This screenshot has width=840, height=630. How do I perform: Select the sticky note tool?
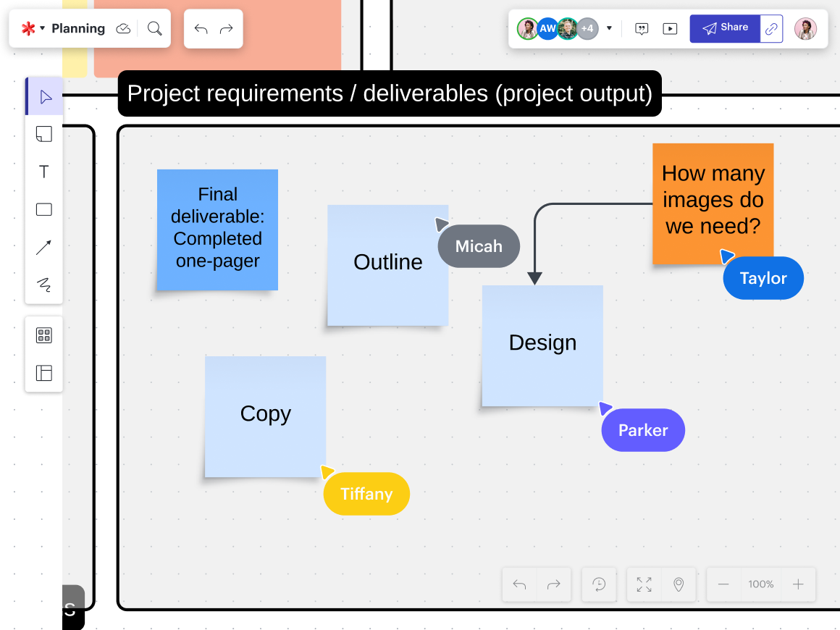(44, 134)
